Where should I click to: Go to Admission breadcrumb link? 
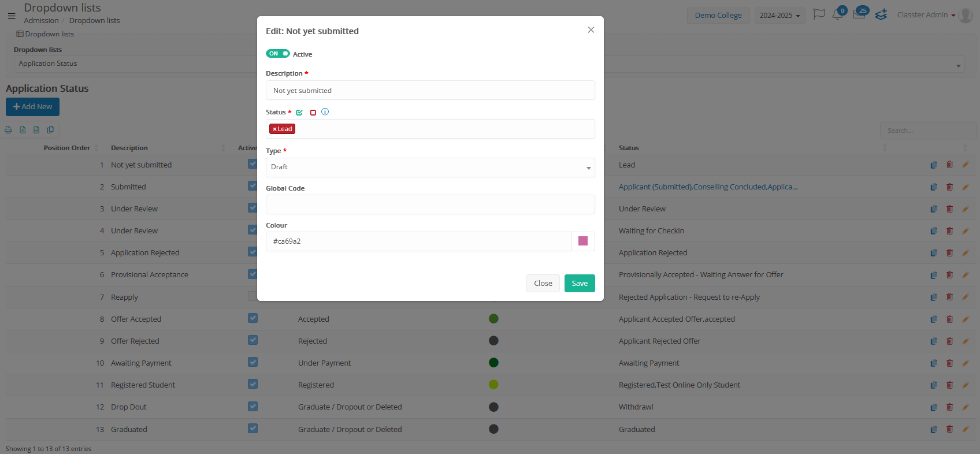coord(41,21)
